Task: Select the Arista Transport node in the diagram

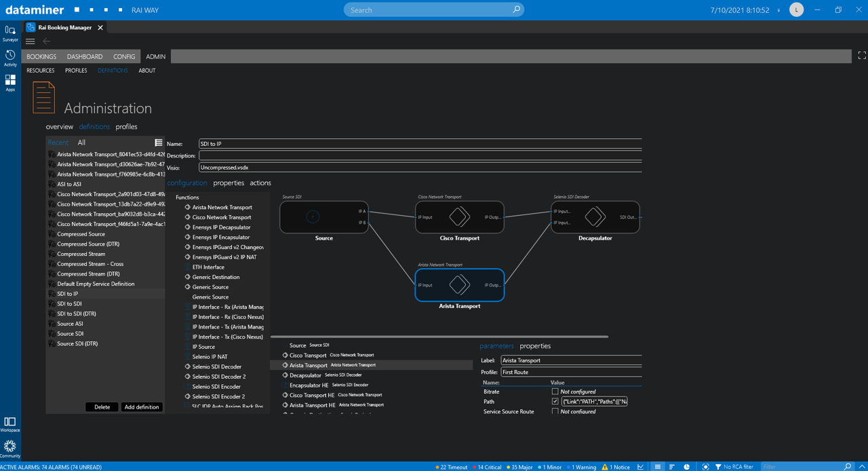Action: 460,285
